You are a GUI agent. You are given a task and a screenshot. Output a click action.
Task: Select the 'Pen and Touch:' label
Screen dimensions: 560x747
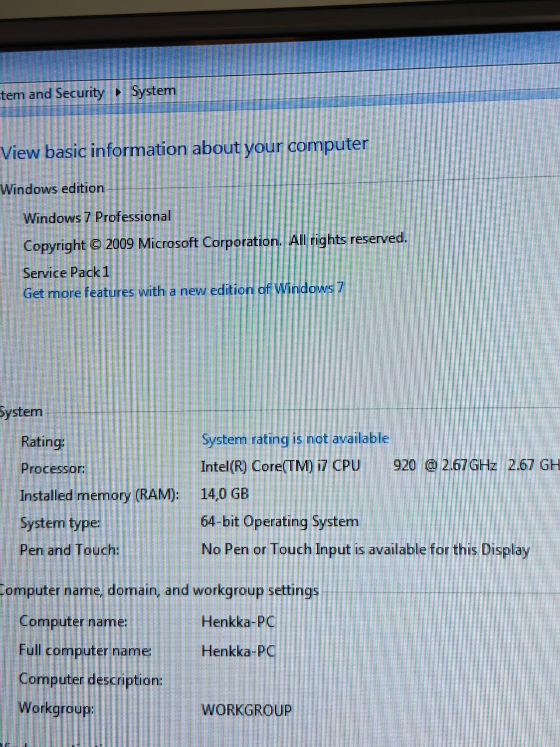click(x=69, y=550)
